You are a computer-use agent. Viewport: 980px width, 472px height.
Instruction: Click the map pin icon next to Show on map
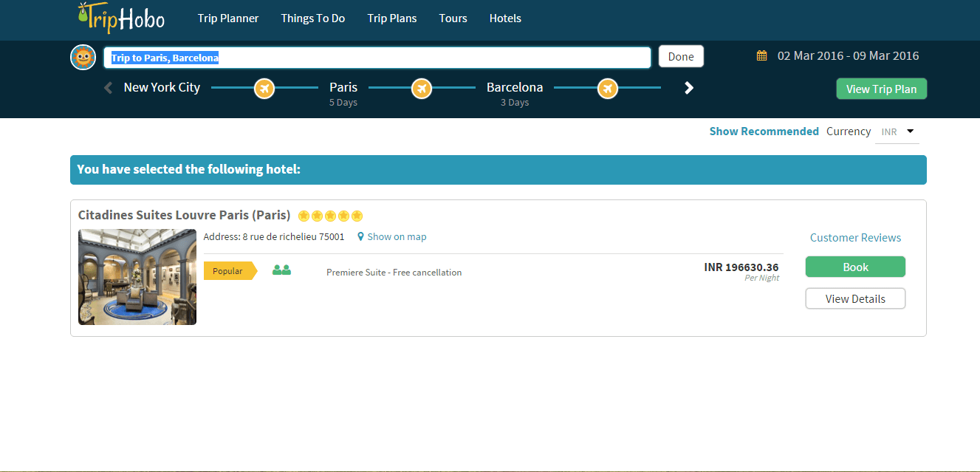(x=361, y=237)
